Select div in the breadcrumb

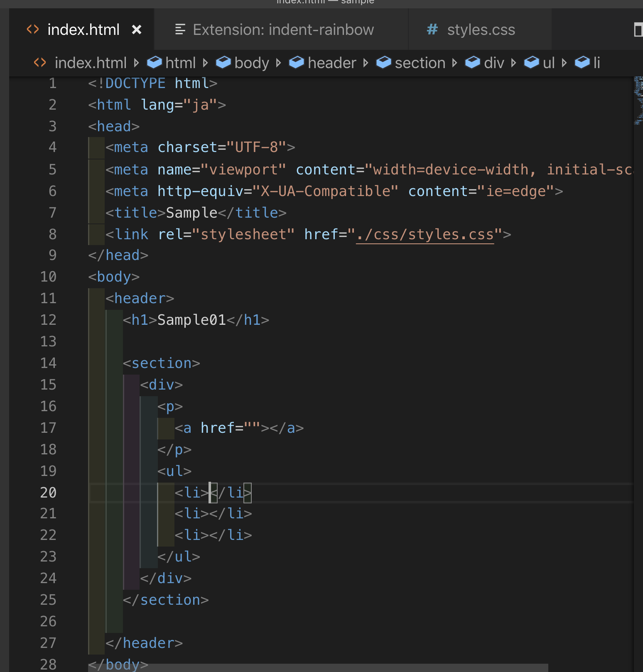(494, 63)
